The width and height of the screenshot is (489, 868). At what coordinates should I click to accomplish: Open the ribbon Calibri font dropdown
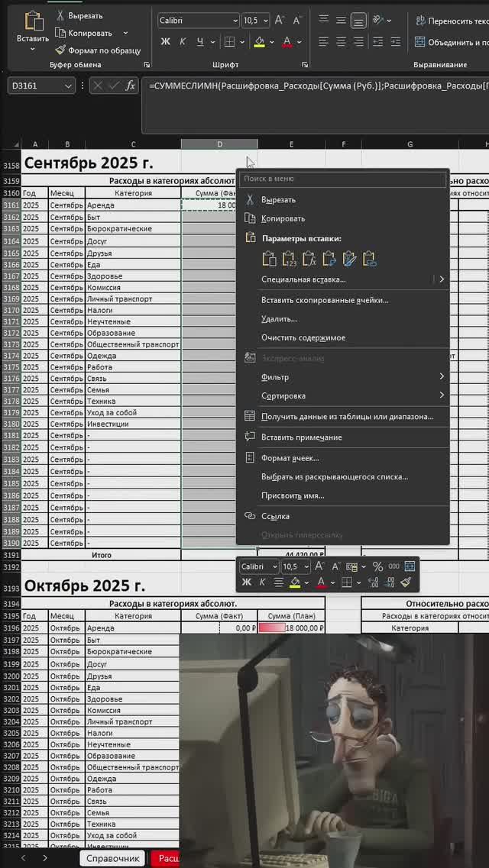pos(235,21)
